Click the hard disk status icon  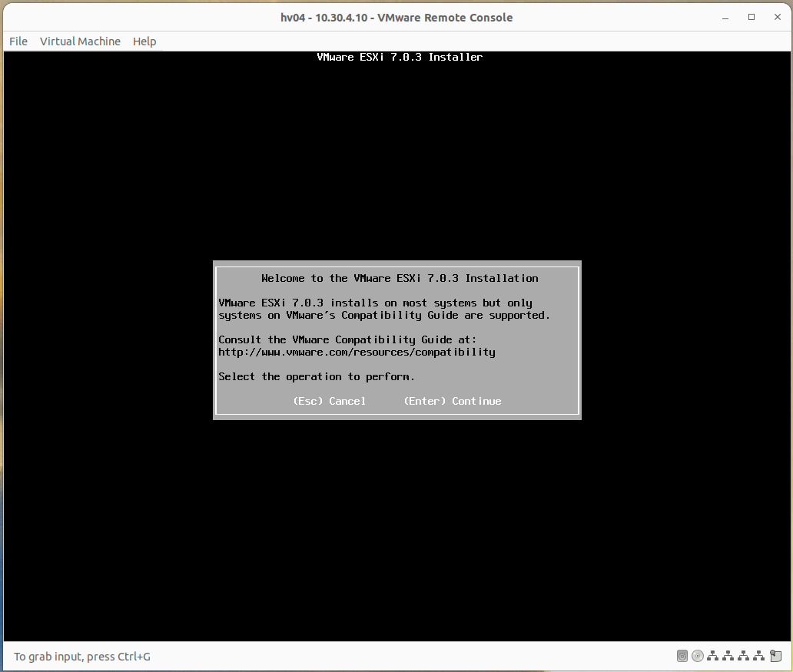[682, 656]
